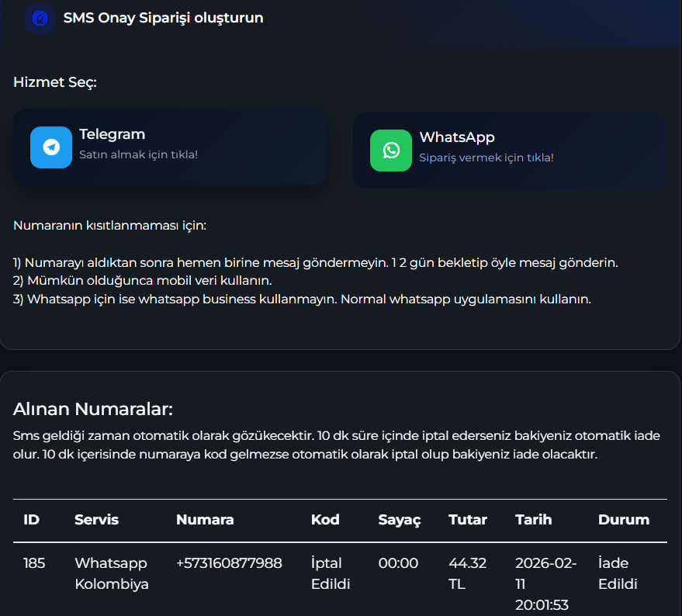
Task: Click the Sayaç column header
Action: coord(400,520)
